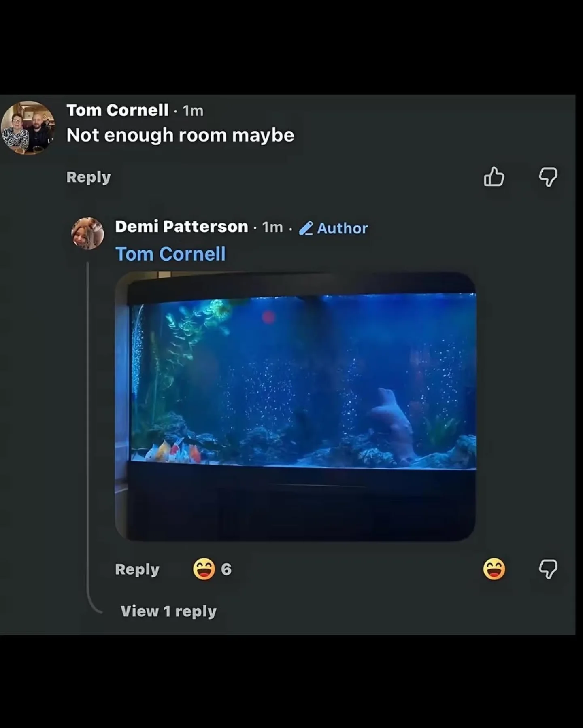Image resolution: width=583 pixels, height=728 pixels.
Task: Reply to Tom Cornell's comment
Action: (88, 177)
